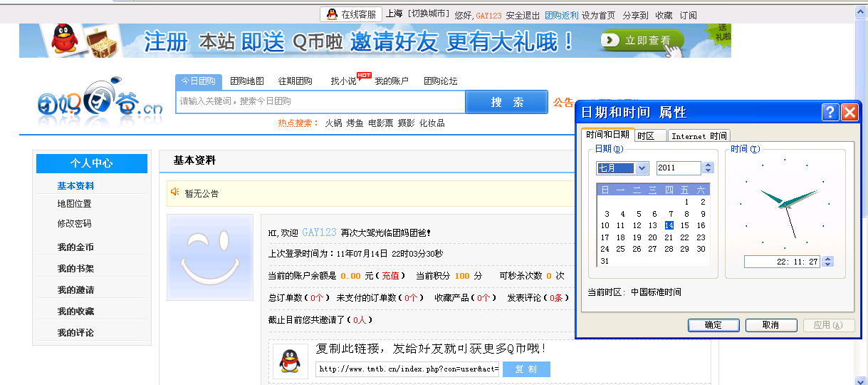Click the 设为首页 link
Image resolution: width=868 pixels, height=385 pixels.
pos(598,15)
